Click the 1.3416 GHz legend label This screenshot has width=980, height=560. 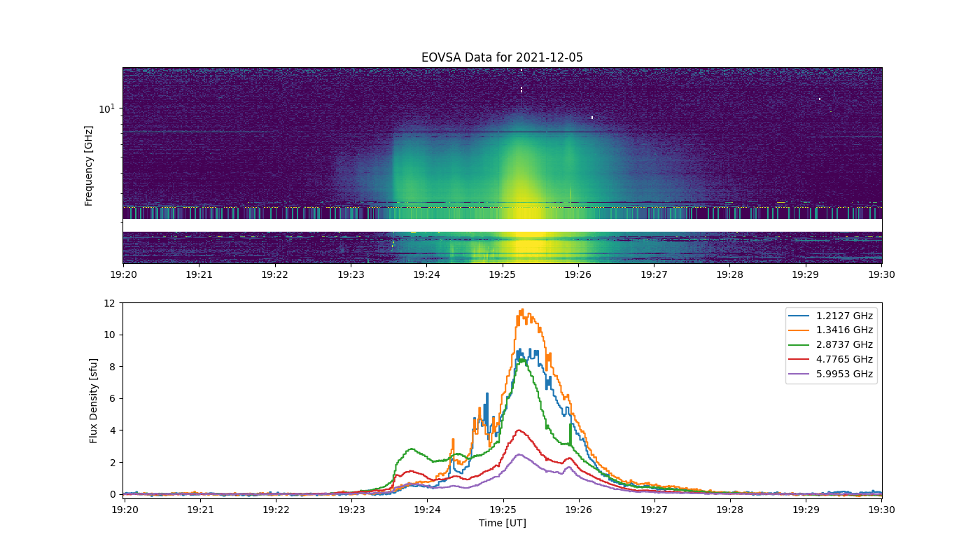845,330
